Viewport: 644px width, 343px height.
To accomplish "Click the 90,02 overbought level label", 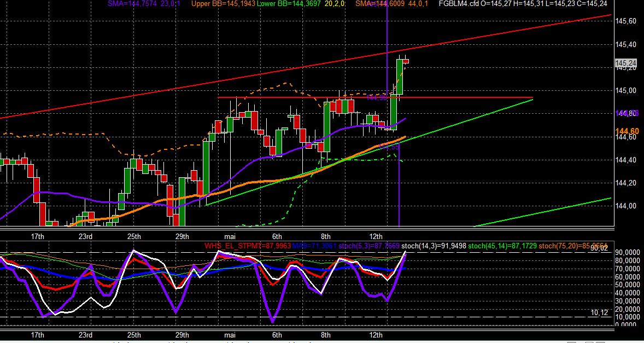I will [x=599, y=248].
